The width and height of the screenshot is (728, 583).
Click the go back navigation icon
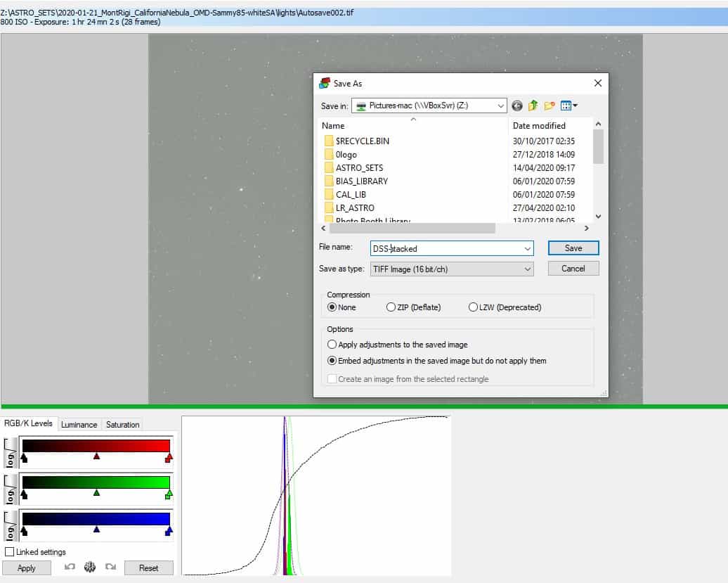[x=516, y=106]
